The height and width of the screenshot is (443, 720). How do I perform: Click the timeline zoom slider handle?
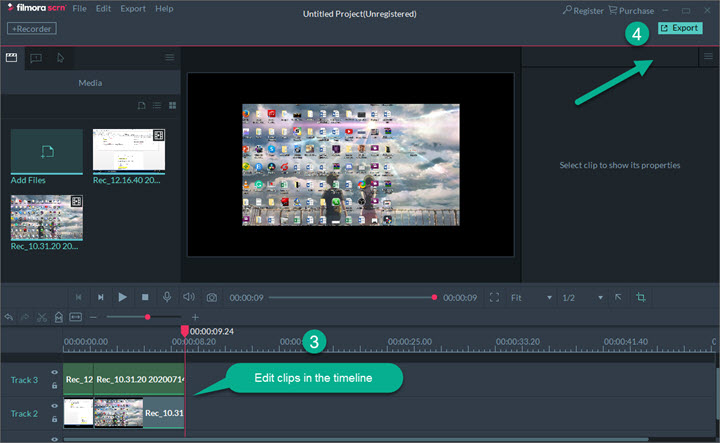click(x=148, y=317)
